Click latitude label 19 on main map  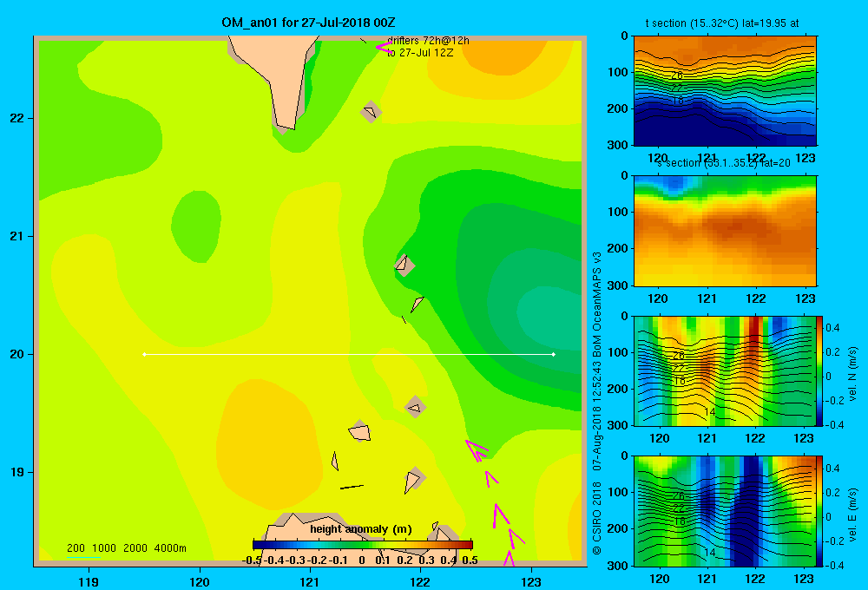[17, 472]
